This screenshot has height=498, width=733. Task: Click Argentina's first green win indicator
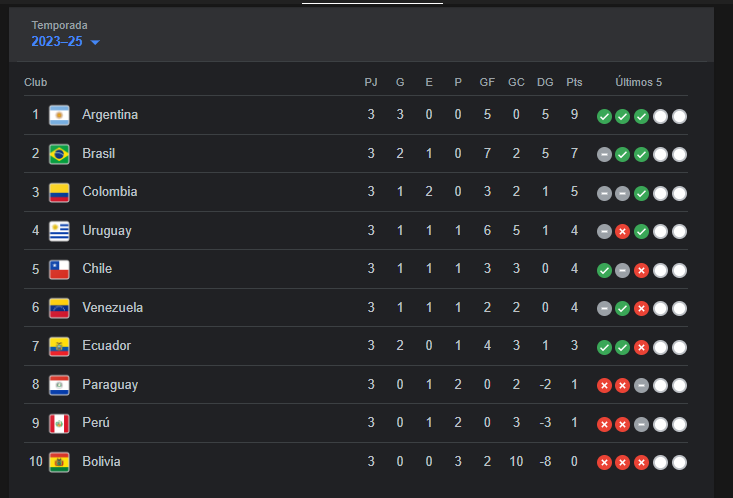tap(604, 116)
